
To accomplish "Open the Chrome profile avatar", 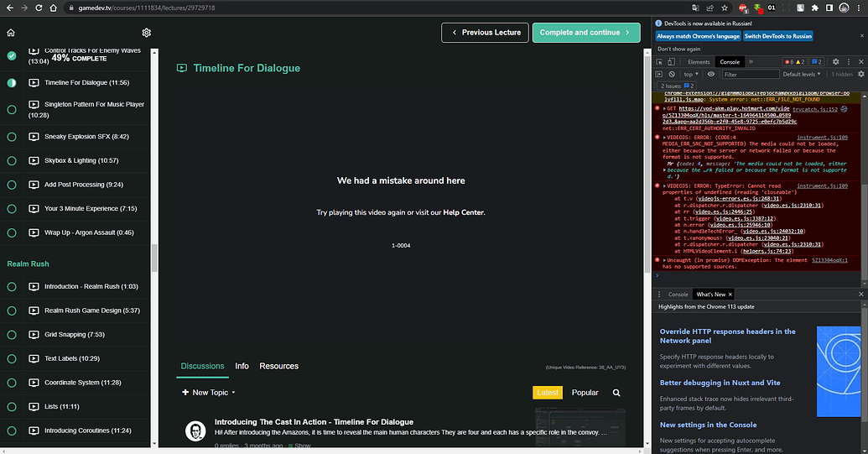I will [x=844, y=8].
